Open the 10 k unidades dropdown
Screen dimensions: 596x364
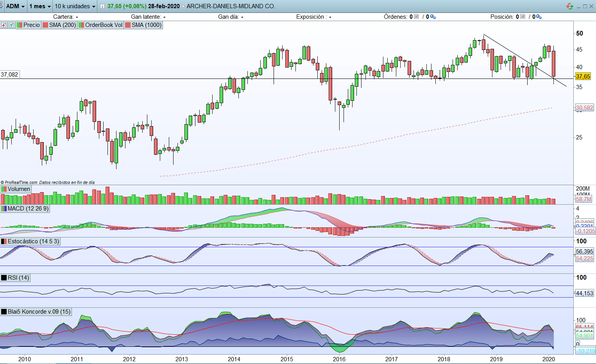click(75, 6)
